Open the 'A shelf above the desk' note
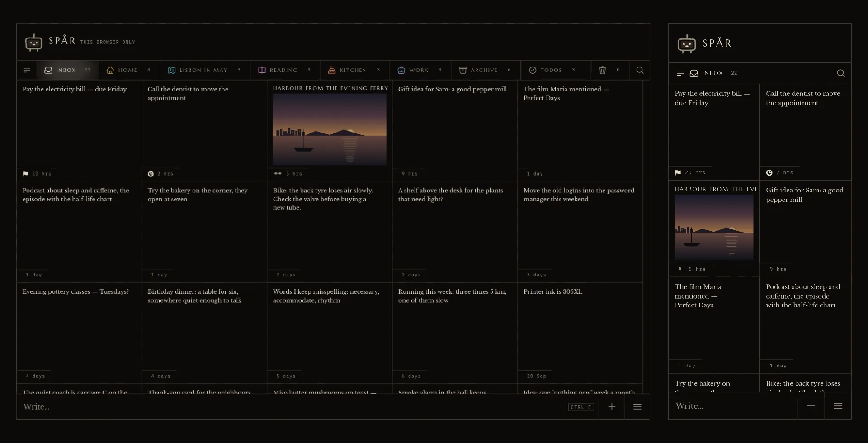 pos(455,232)
